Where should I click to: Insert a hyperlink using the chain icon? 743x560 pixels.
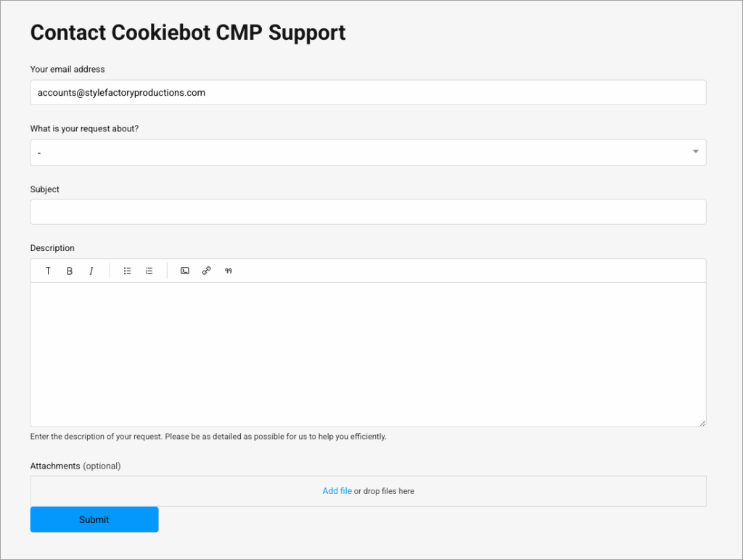[x=206, y=271]
